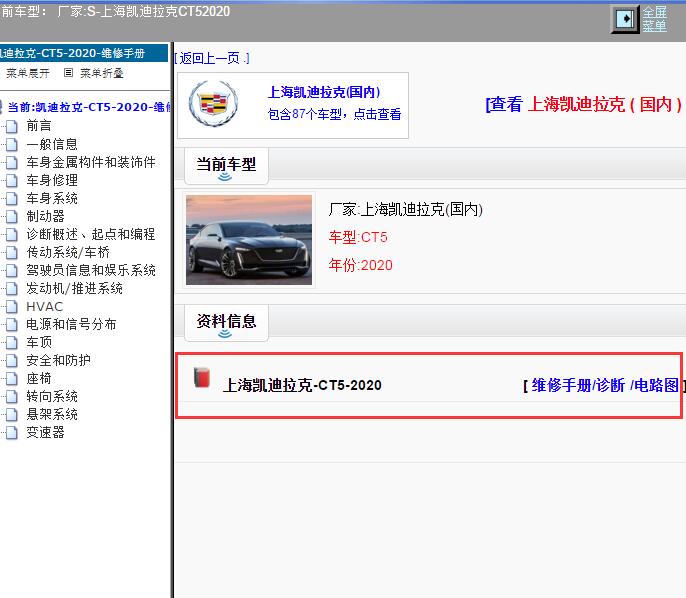Click the page icon beside 安全和防护
The image size is (686, 598).
(x=12, y=361)
